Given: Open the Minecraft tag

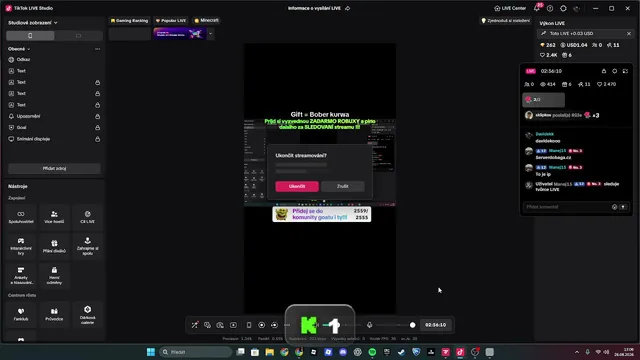Looking at the screenshot, I should (x=207, y=20).
